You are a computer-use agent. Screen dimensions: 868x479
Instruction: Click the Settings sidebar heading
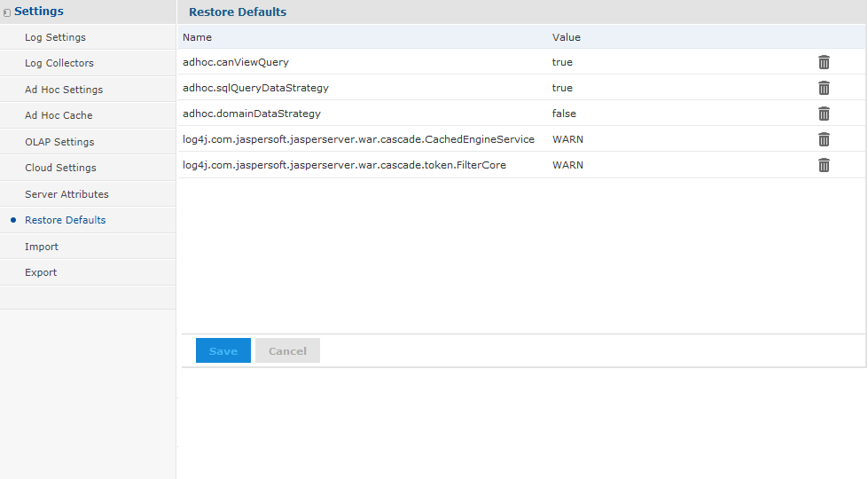(x=39, y=11)
